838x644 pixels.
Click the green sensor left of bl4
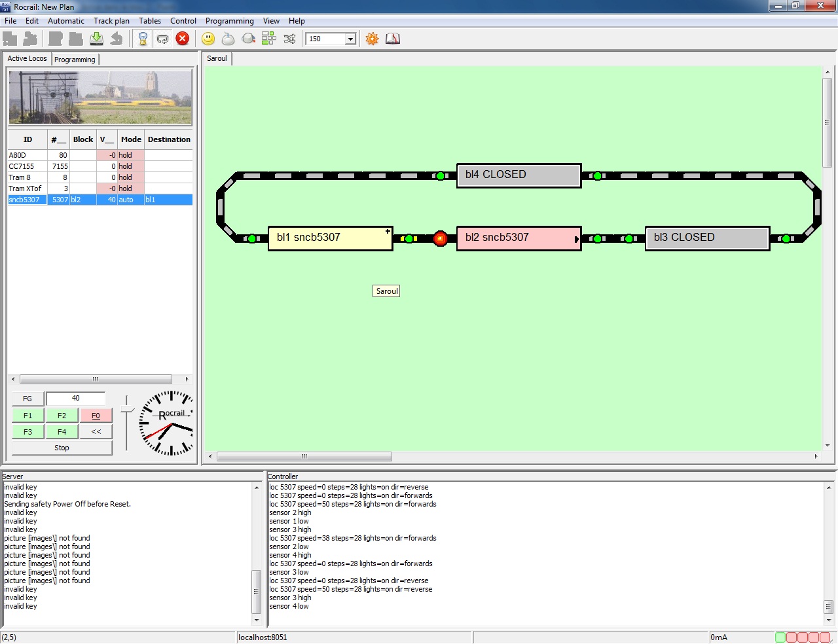pyautogui.click(x=441, y=175)
